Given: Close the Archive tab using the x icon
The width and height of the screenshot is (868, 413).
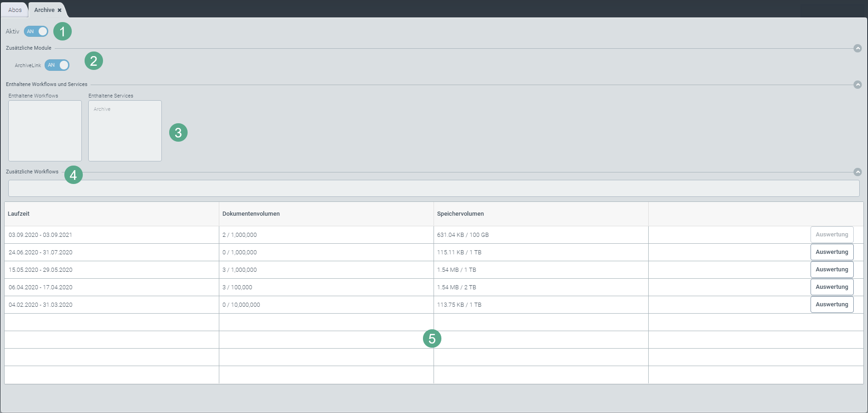Looking at the screenshot, I should point(59,10).
